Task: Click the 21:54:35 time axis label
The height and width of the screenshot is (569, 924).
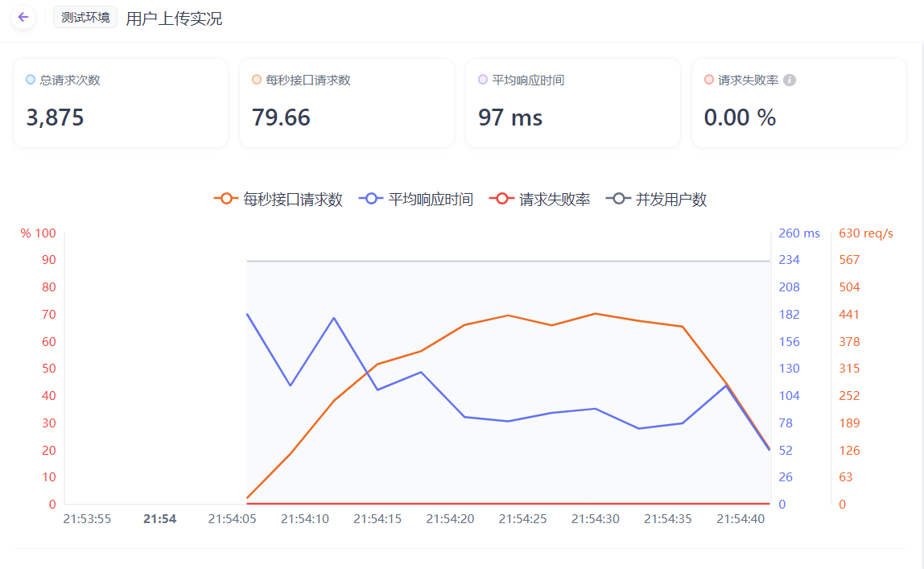Action: coord(668,519)
